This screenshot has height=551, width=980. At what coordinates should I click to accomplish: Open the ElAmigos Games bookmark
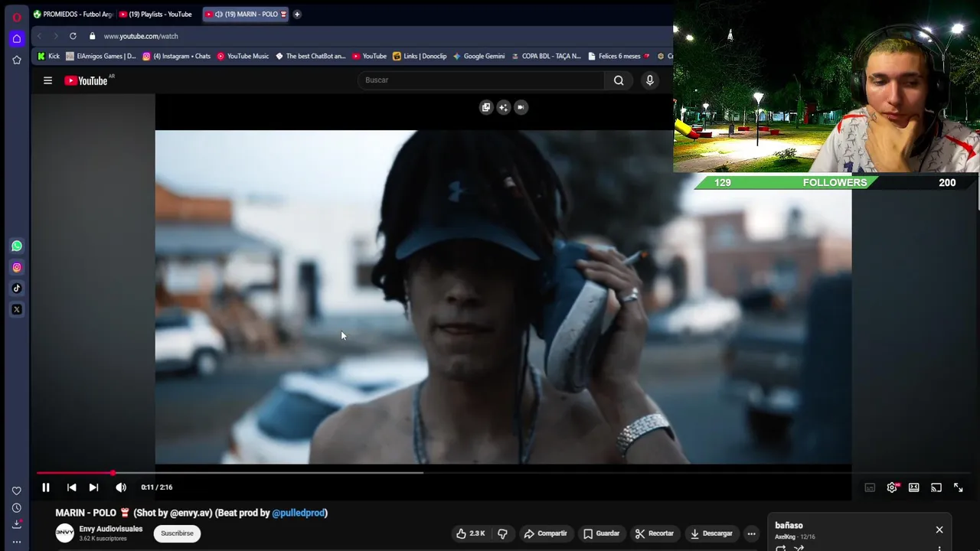click(101, 56)
